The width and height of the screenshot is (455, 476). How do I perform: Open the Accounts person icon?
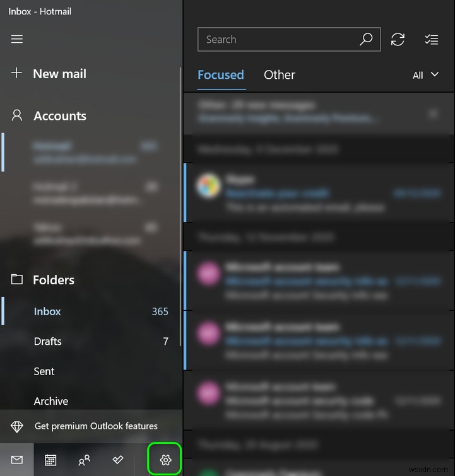tap(17, 115)
